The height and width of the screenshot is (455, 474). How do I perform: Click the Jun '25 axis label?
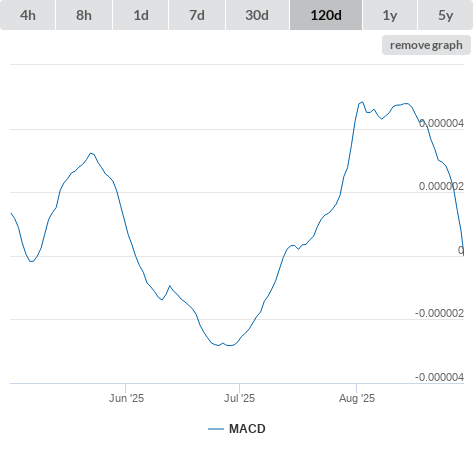126,398
